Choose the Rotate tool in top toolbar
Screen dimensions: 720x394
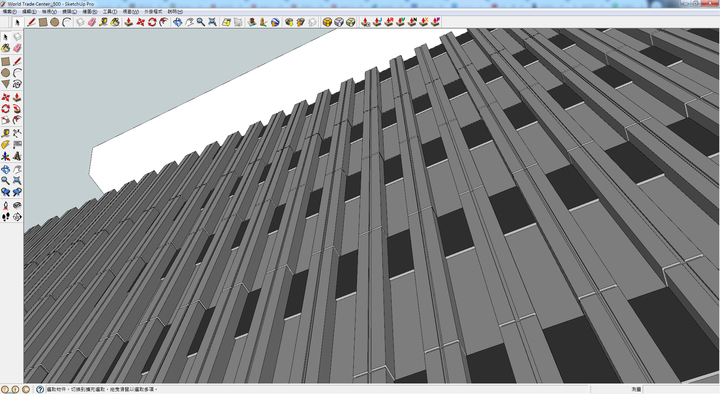click(152, 22)
